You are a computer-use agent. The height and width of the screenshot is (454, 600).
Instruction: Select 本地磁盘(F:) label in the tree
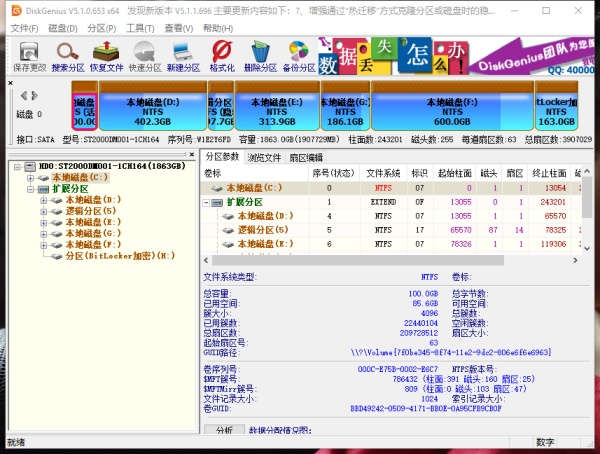pos(93,245)
